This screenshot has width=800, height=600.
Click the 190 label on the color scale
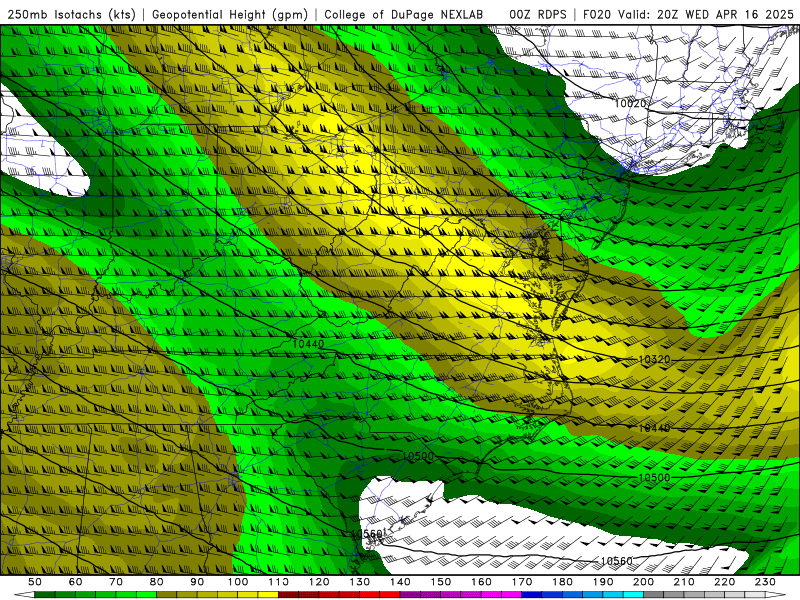[x=603, y=582]
